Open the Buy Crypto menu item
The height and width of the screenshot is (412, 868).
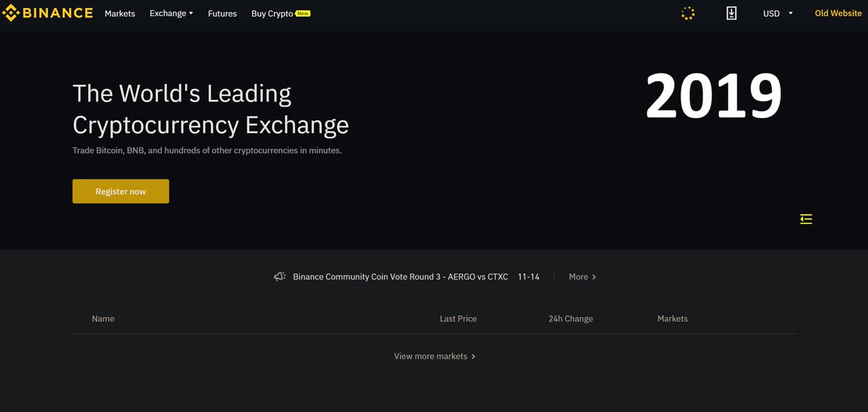click(x=281, y=14)
